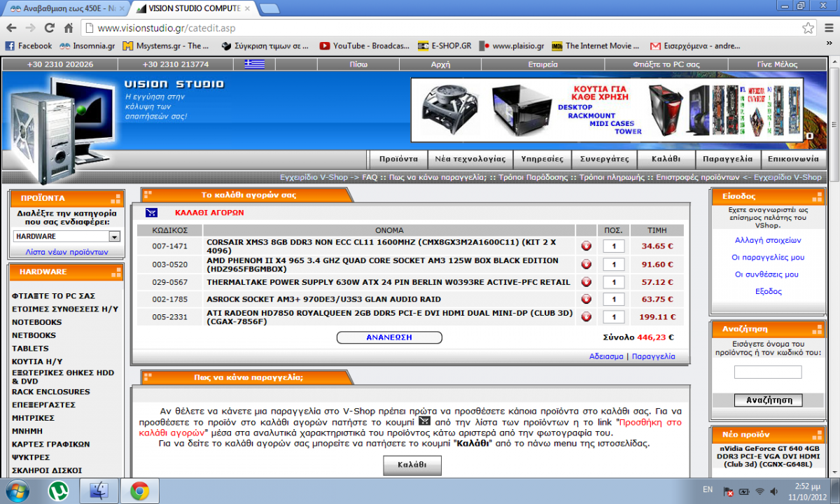Click the Έξοδος logout link
Image resolution: width=840 pixels, height=504 pixels.
768,291
